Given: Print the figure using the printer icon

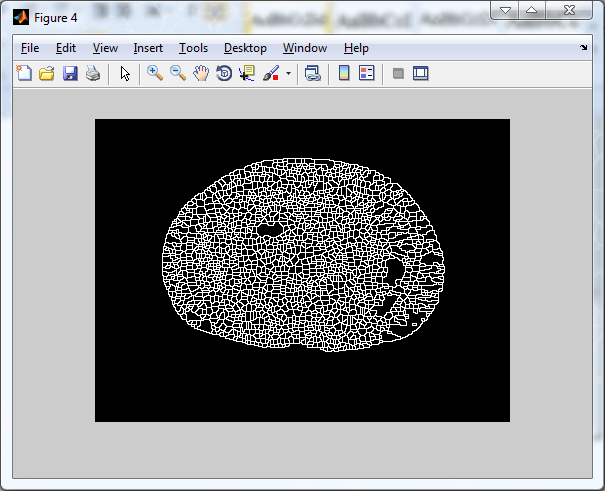Looking at the screenshot, I should pos(92,73).
